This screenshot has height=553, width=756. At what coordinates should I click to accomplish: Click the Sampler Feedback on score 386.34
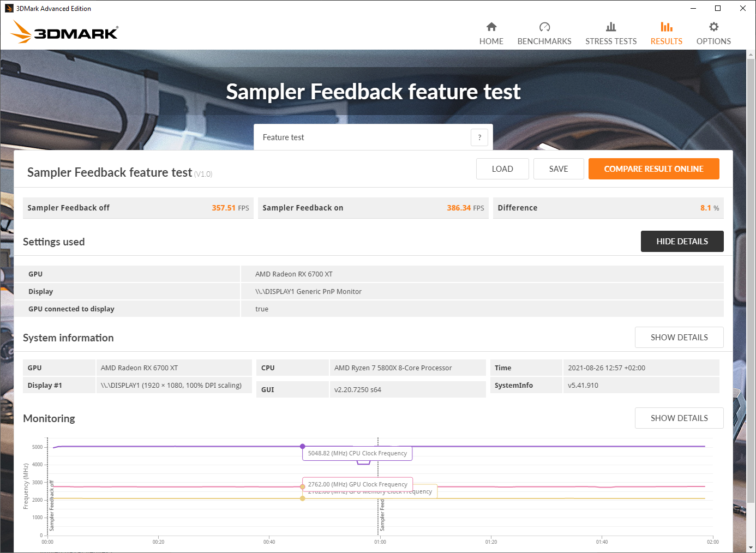[459, 208]
